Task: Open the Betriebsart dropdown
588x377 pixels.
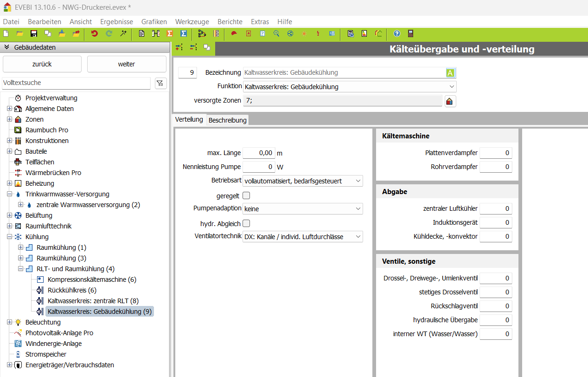Action: [x=303, y=181]
